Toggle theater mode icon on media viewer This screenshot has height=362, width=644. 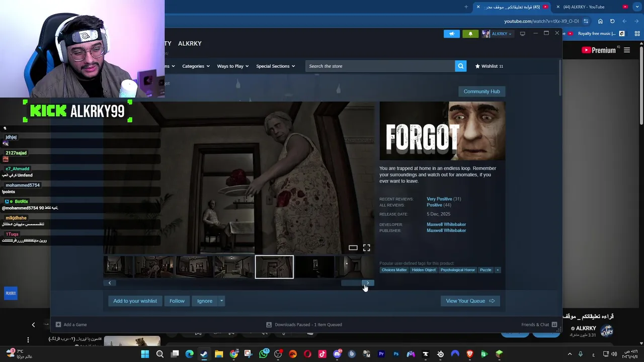tap(353, 248)
